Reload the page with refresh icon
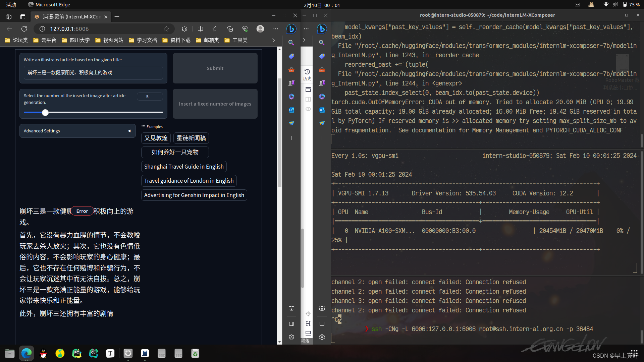The image size is (644, 362). (x=24, y=29)
